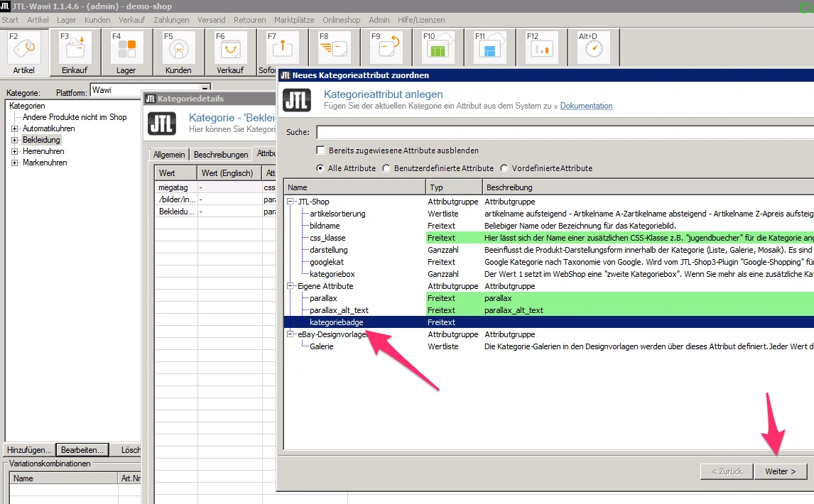Open the F6 Verkauf toolbar icon

click(231, 53)
